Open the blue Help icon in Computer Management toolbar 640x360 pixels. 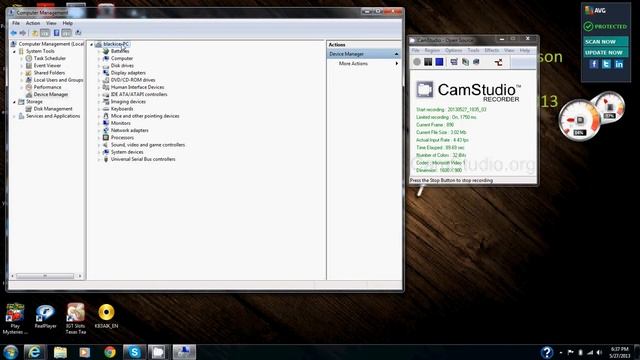[x=56, y=33]
